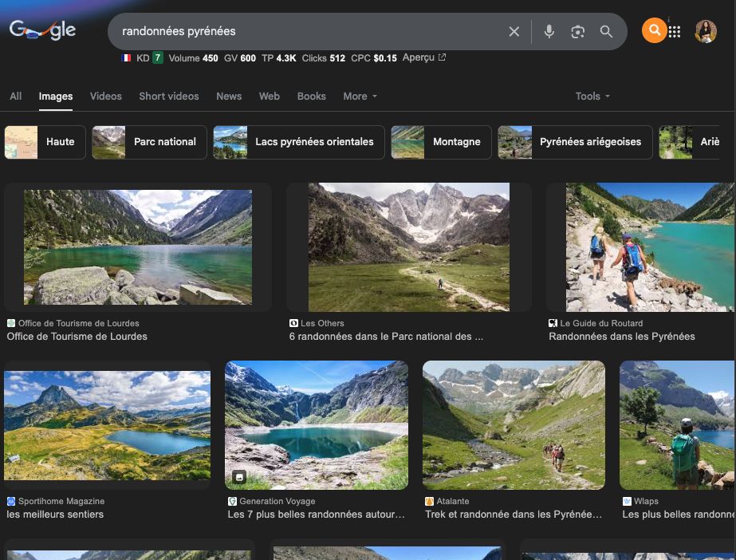Switch to the Web tab

pos(269,96)
